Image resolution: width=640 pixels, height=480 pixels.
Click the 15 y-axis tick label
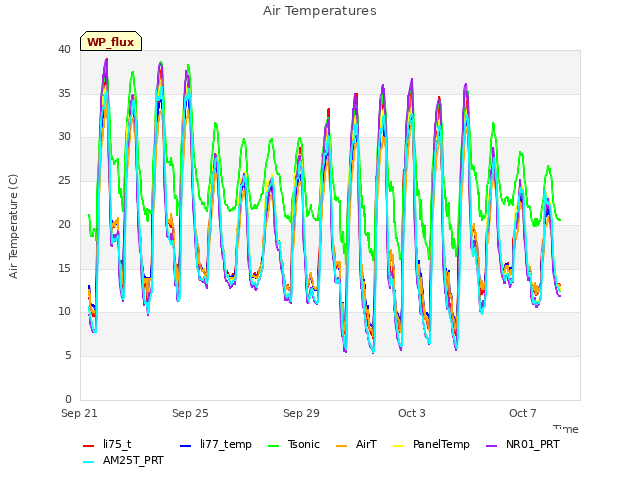[64, 268]
